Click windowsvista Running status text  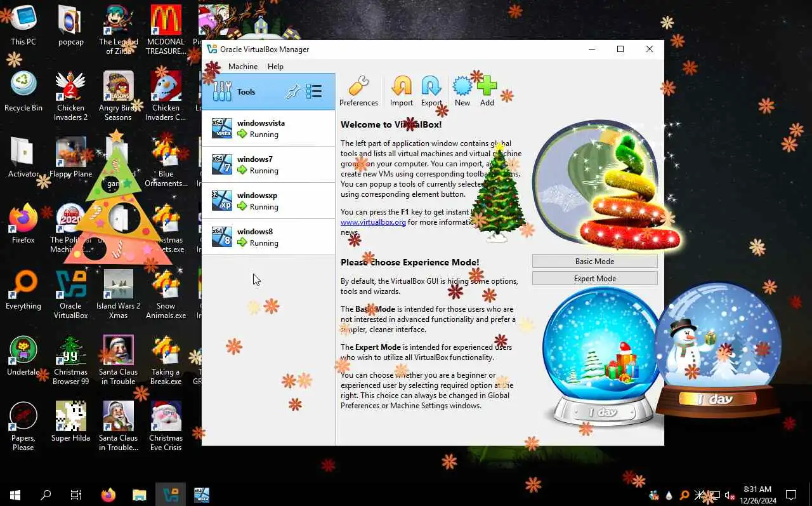pyautogui.click(x=264, y=135)
